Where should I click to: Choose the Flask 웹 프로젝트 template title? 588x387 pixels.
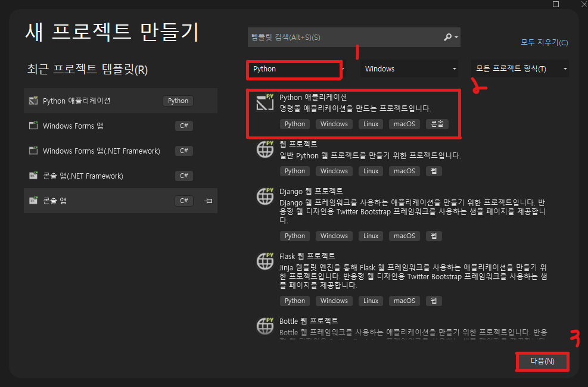click(307, 256)
